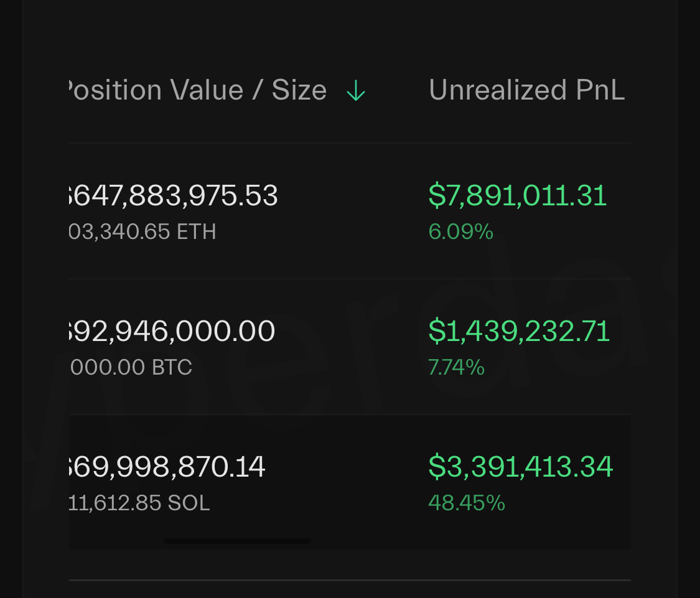Click the horizontal scrollbar thumb

[x=237, y=541]
